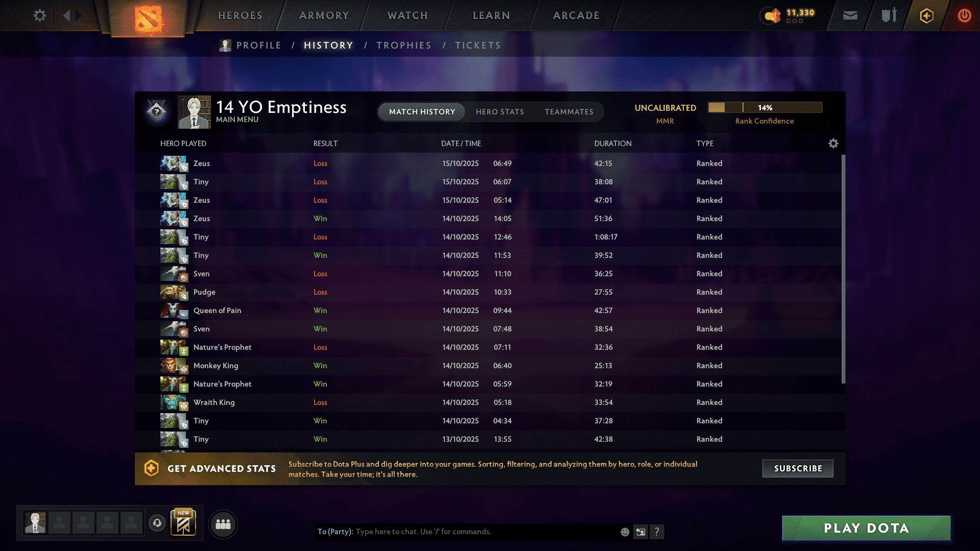Open the Dota Plus hexagon icon
The width and height of the screenshot is (980, 551).
[x=926, y=16]
